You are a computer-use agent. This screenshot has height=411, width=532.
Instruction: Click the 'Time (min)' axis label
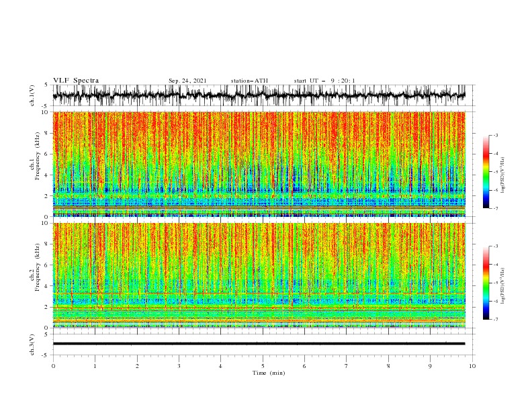(x=269, y=373)
